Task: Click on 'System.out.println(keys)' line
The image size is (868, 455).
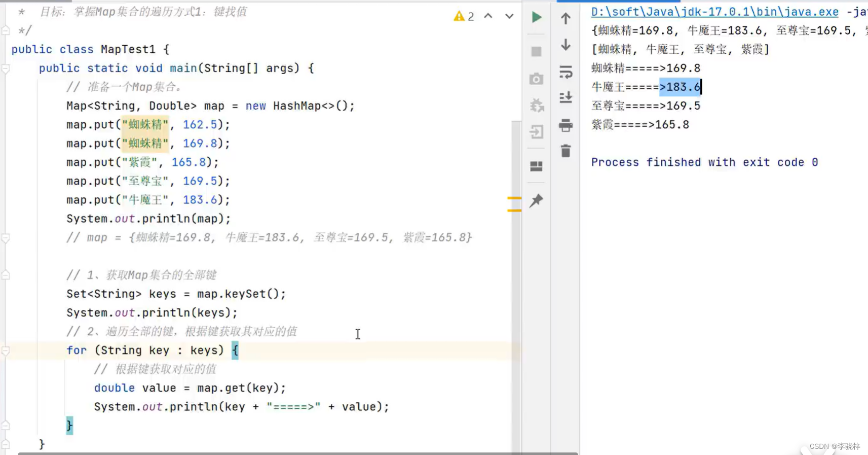Action: [x=152, y=312]
